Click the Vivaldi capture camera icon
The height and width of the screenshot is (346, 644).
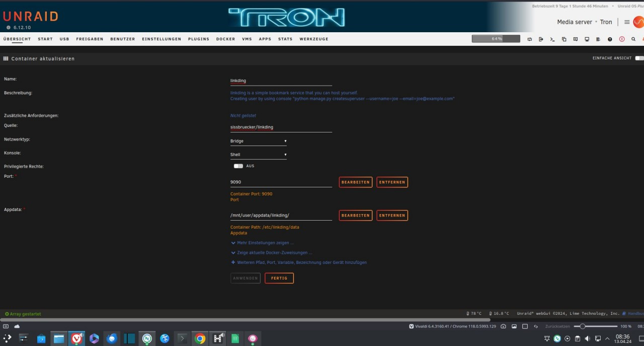[503, 326]
